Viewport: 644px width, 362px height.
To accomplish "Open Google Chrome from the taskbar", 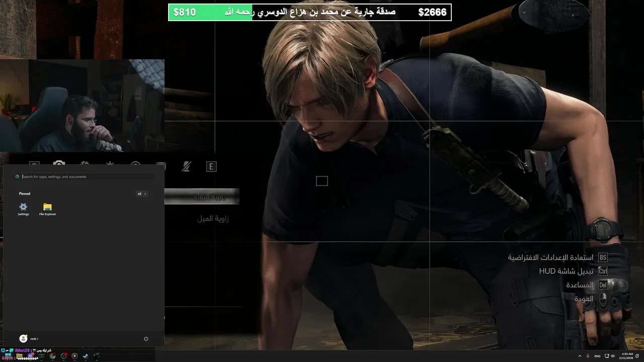I will [x=52, y=356].
